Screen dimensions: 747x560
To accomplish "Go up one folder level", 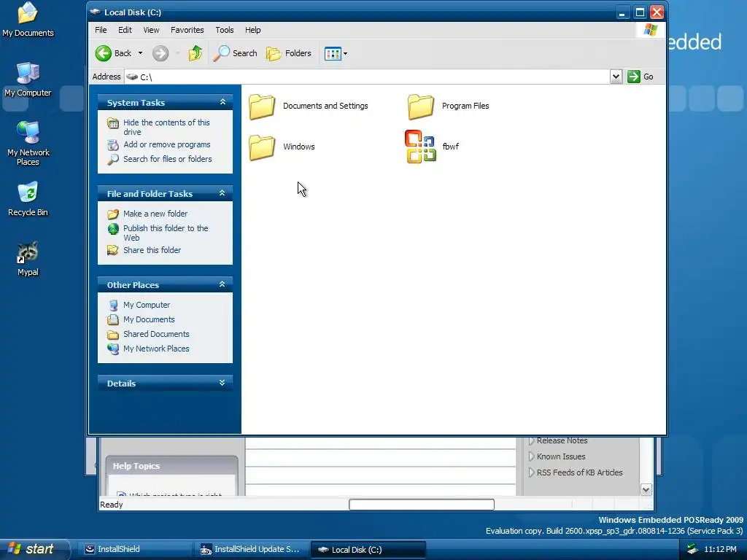I will click(x=195, y=53).
